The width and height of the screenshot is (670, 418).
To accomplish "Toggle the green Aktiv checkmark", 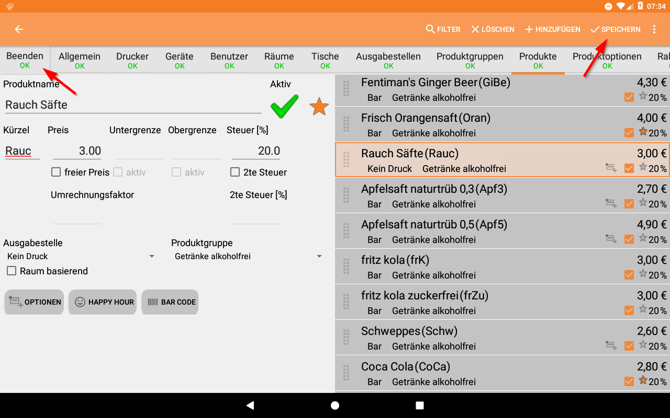I will pos(284,106).
